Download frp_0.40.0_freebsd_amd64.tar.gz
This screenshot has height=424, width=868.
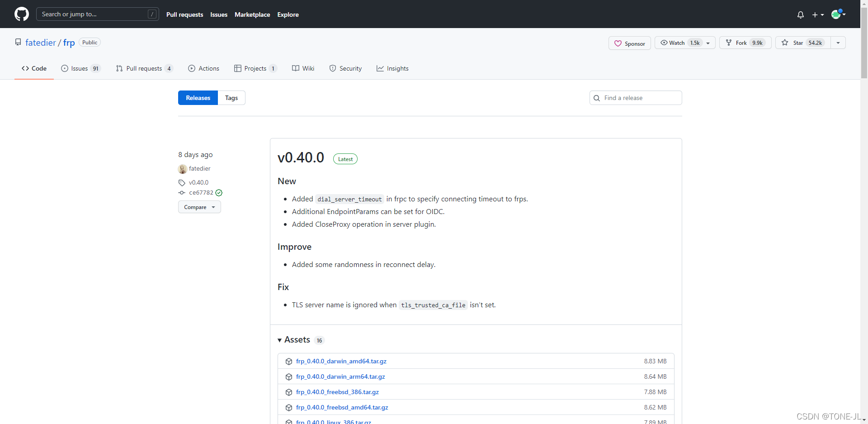(x=342, y=407)
